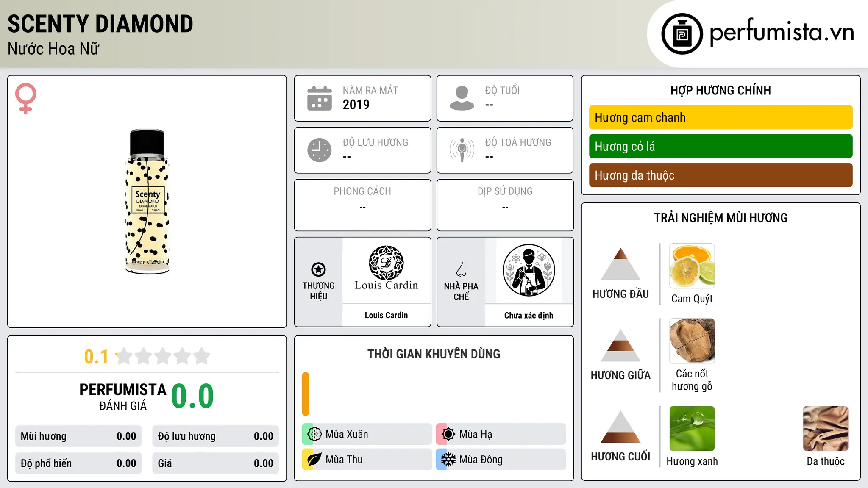868x488 pixels.
Task: Click the Giá 0.00 score row
Action: [x=216, y=463]
